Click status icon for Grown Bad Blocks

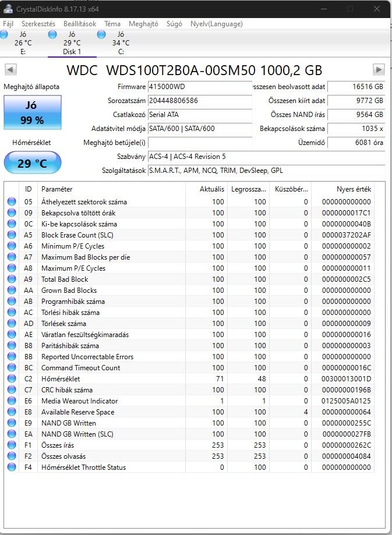(x=12, y=290)
